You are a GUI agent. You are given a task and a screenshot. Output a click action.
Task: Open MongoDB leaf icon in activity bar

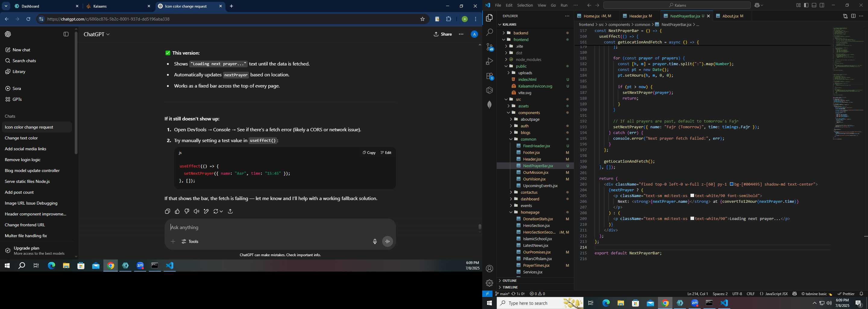[x=489, y=105]
